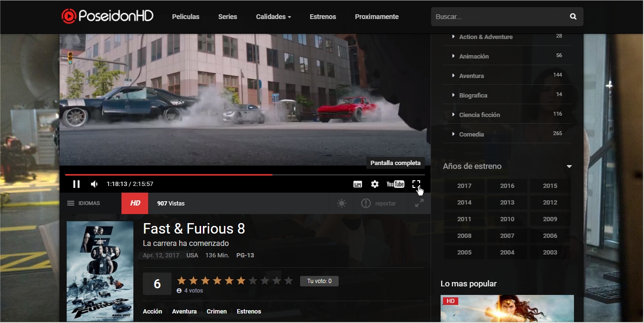Select release year 2007

coord(507,236)
